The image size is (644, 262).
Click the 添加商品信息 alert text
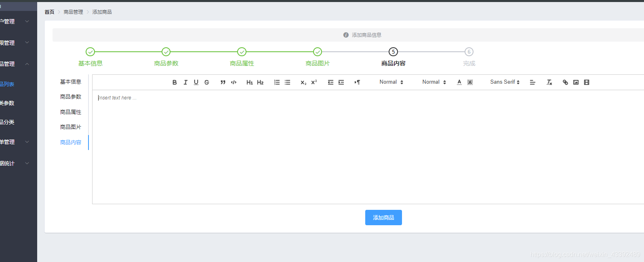(x=366, y=35)
